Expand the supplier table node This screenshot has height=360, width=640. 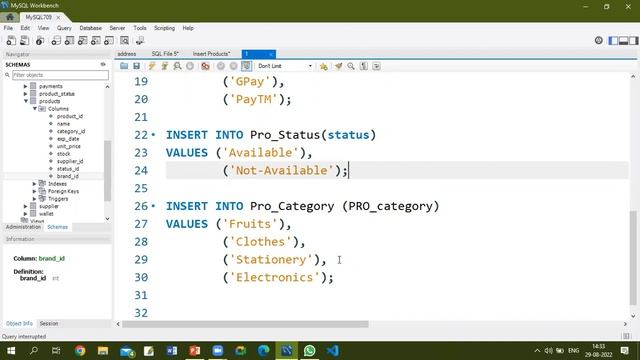point(25,206)
